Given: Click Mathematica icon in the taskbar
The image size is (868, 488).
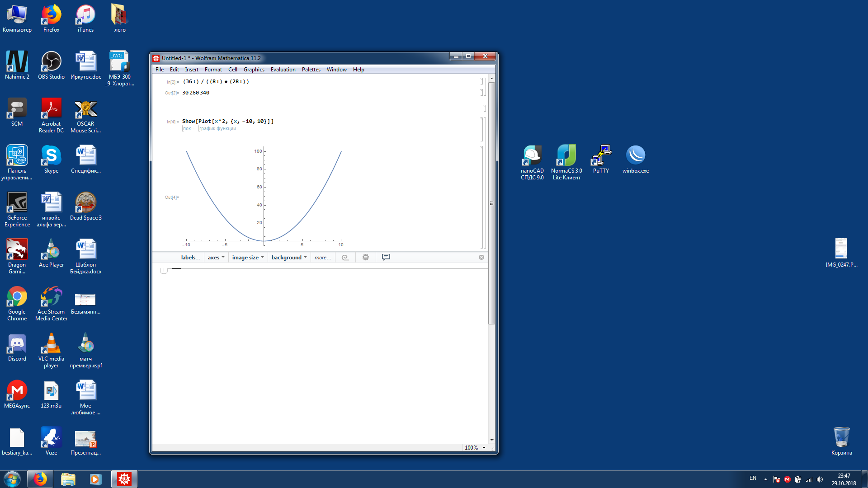Looking at the screenshot, I should tap(124, 479).
